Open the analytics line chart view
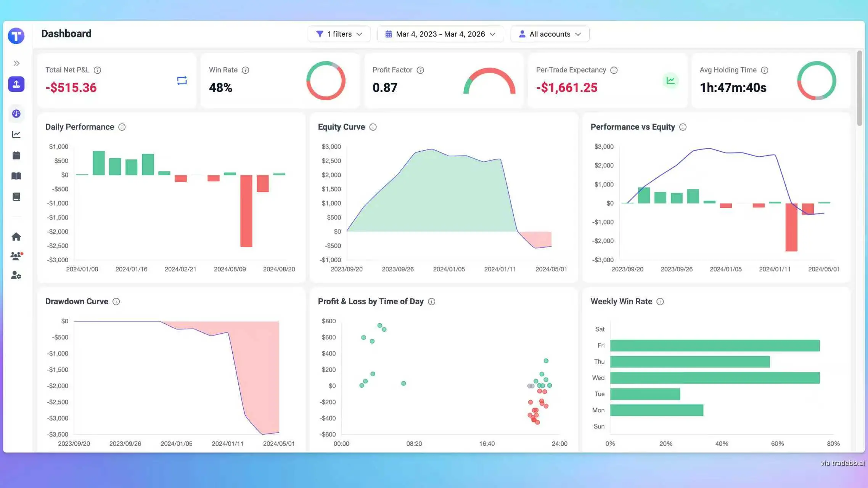Screen dimensions: 868x488 coord(16,134)
